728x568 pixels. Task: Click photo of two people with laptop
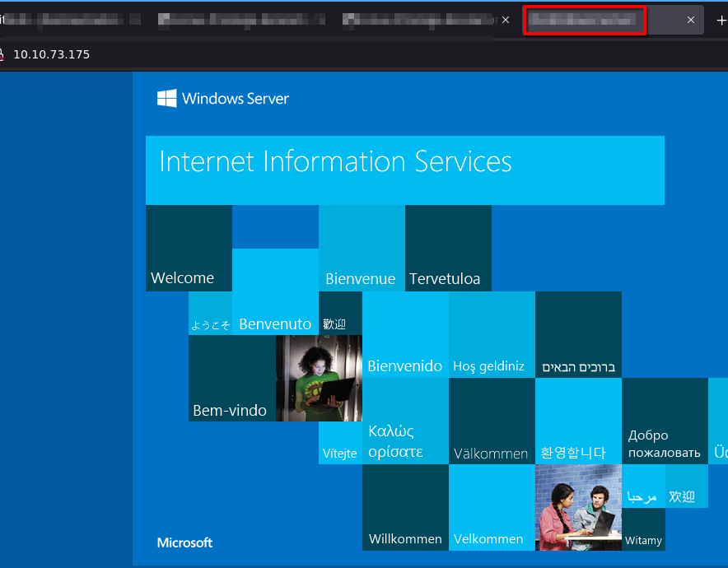pos(578,507)
